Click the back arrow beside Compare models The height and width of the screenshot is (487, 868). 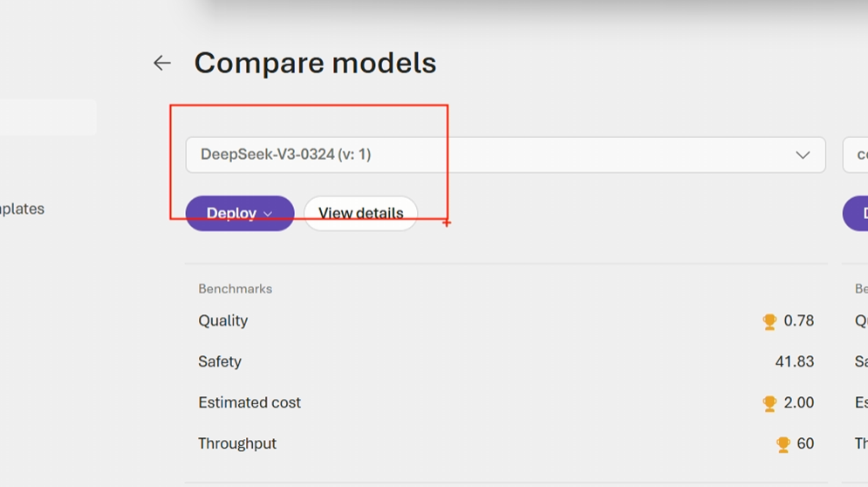click(x=162, y=63)
